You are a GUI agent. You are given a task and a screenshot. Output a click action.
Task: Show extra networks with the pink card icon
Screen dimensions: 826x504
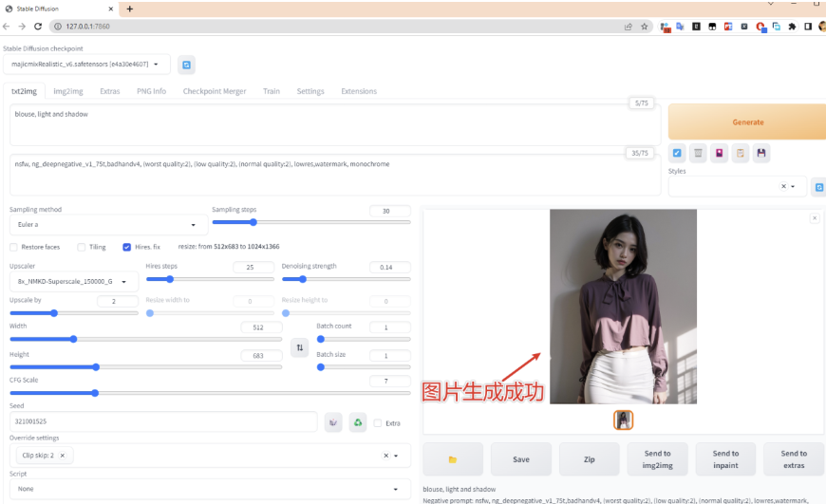719,153
